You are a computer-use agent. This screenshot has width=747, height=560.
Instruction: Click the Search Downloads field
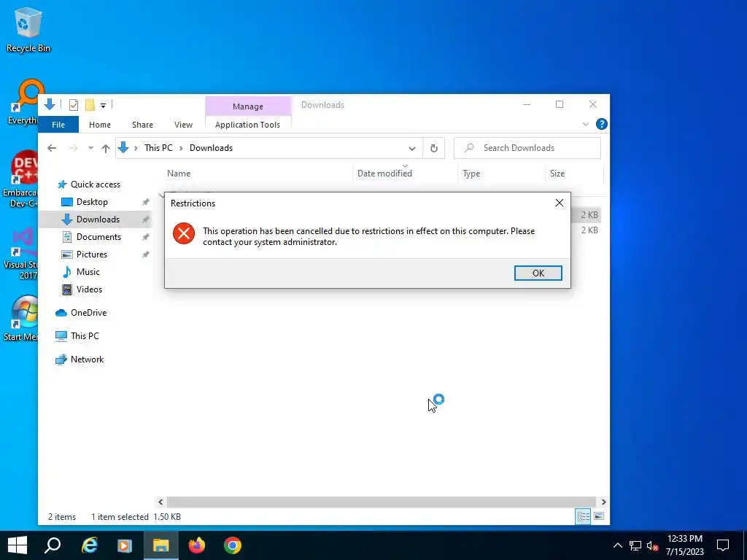click(x=527, y=148)
